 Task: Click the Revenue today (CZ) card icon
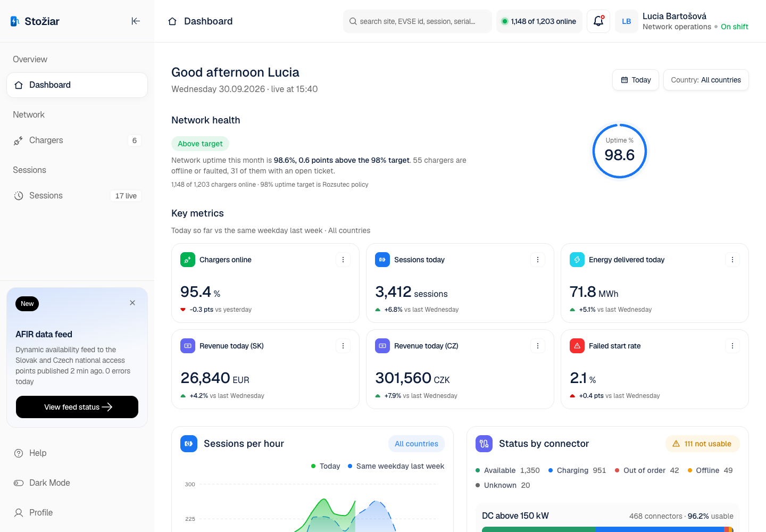(x=382, y=346)
